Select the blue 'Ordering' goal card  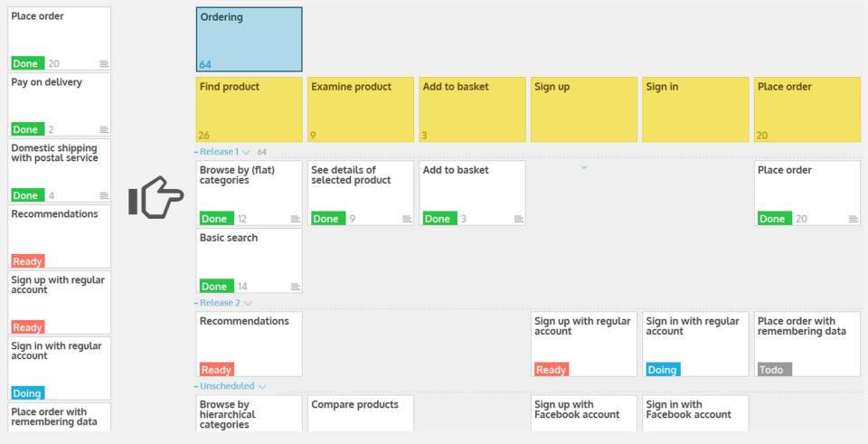(x=249, y=39)
